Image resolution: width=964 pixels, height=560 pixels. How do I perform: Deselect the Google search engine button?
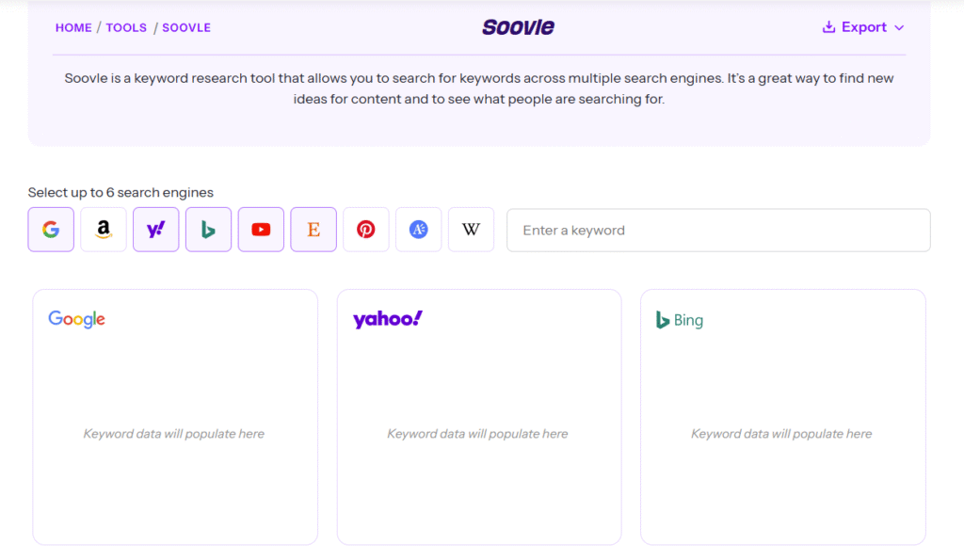coord(51,230)
